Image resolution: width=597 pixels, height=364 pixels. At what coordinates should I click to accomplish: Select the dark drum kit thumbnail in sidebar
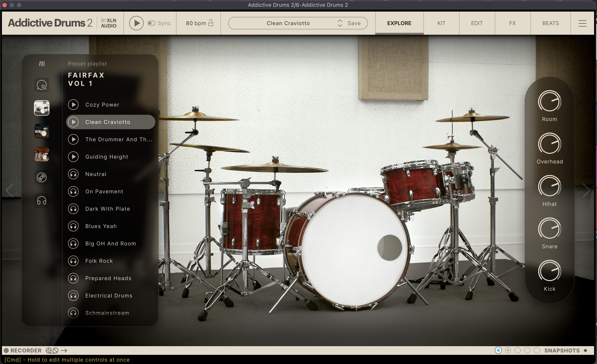pyautogui.click(x=42, y=131)
